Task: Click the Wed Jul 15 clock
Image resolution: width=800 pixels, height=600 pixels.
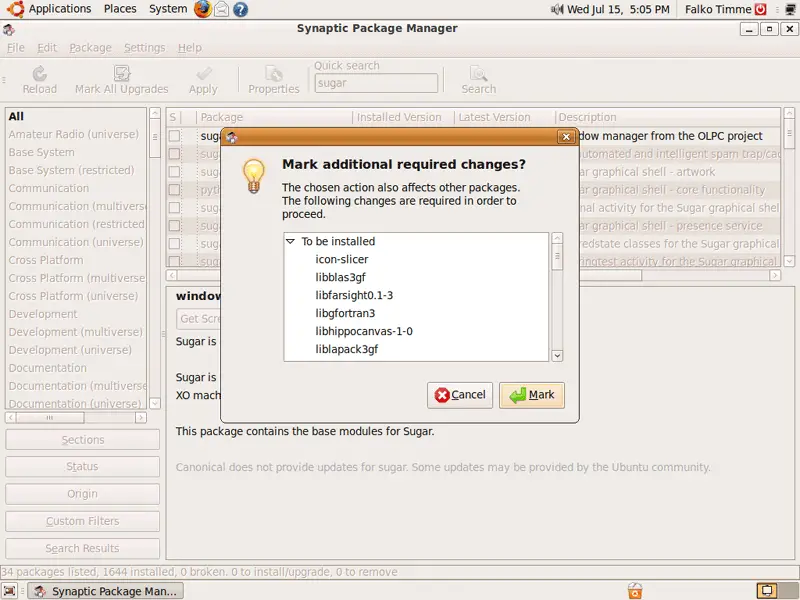Action: (x=618, y=9)
